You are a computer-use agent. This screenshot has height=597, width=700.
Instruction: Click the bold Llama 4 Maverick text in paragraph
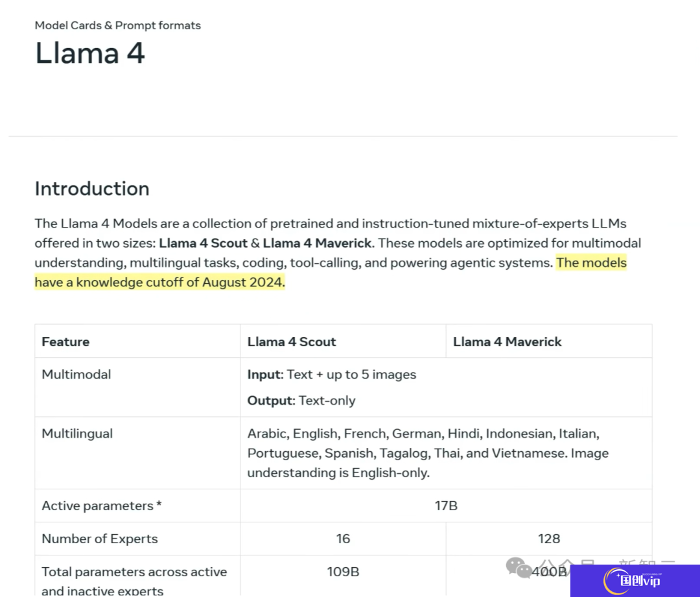pos(318,243)
